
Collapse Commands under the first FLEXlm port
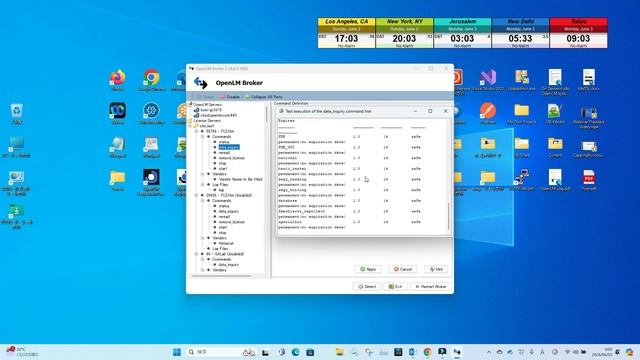[x=202, y=137]
